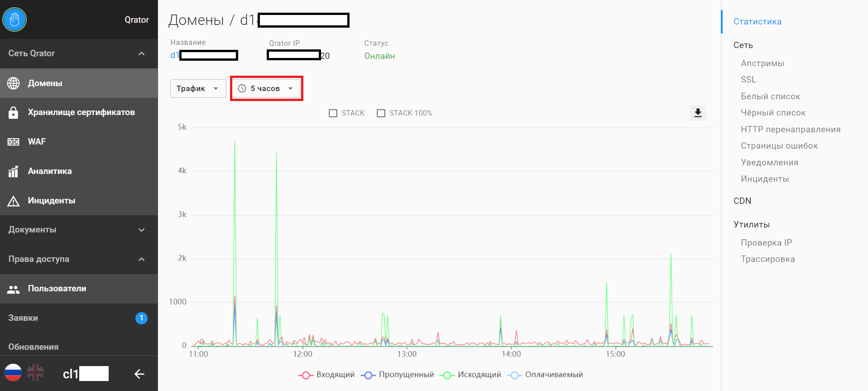This screenshot has height=391, width=868.
Task: Toggle the Входящий legend marker
Action: (x=306, y=375)
